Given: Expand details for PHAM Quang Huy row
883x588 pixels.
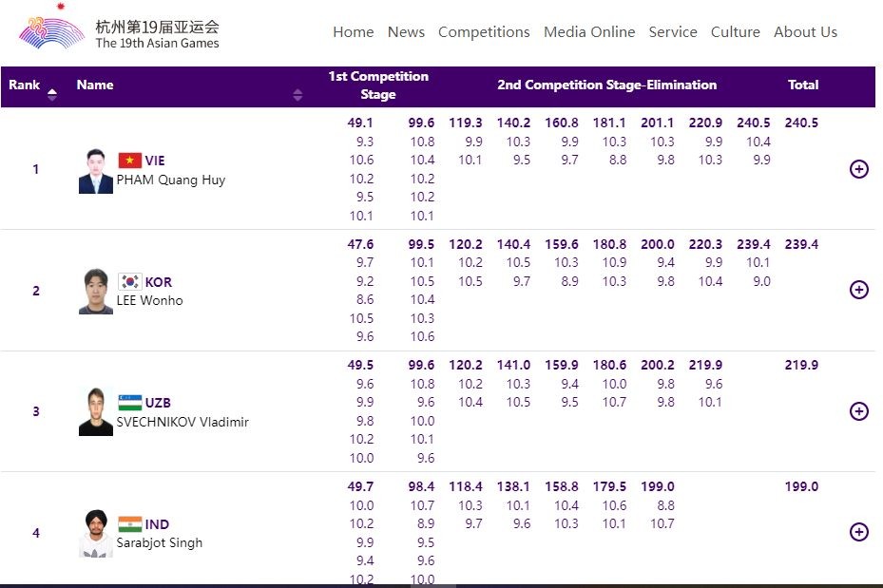Looking at the screenshot, I should pyautogui.click(x=858, y=169).
